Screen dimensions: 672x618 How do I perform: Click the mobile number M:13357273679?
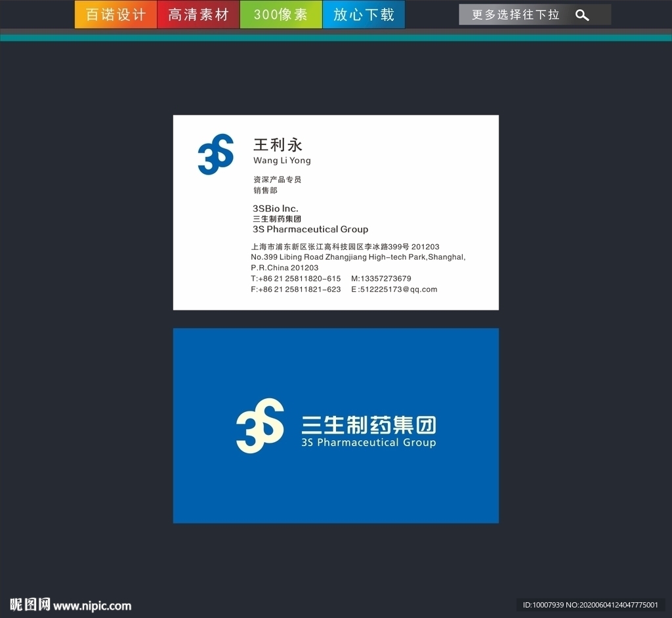(381, 279)
